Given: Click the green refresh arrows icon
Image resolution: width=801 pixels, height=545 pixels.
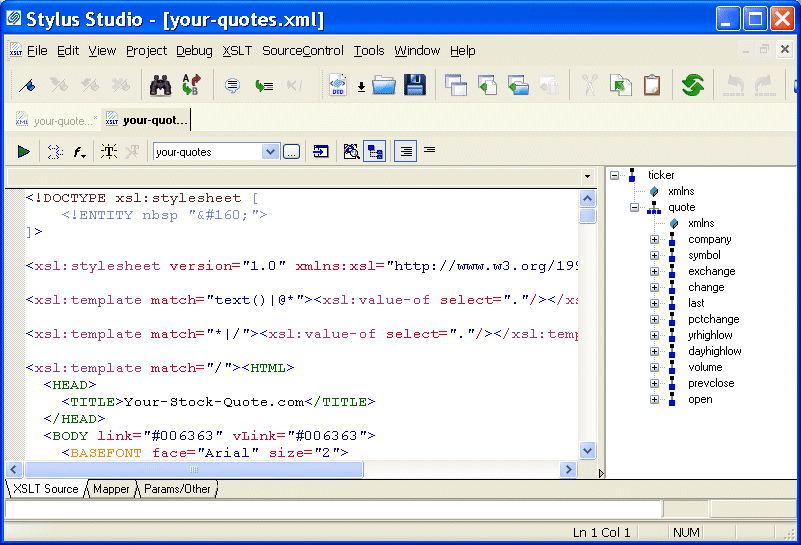Looking at the screenshot, I should [693, 86].
